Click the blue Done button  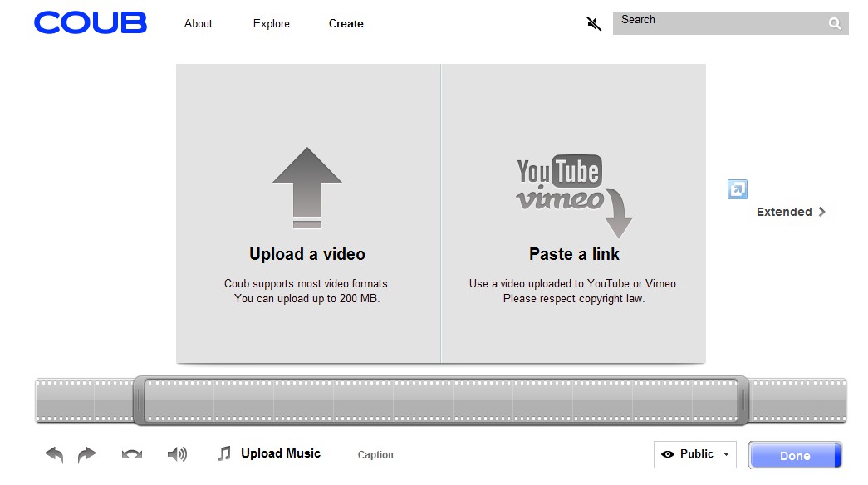795,456
